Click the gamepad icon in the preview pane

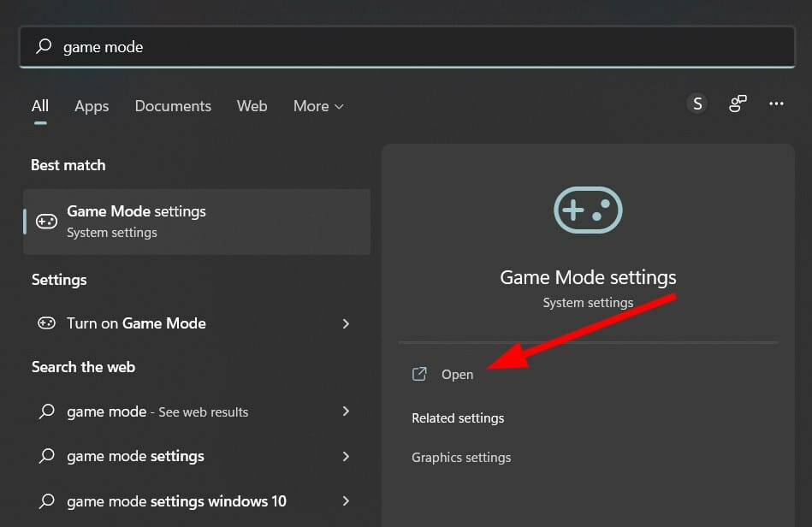[x=588, y=210]
